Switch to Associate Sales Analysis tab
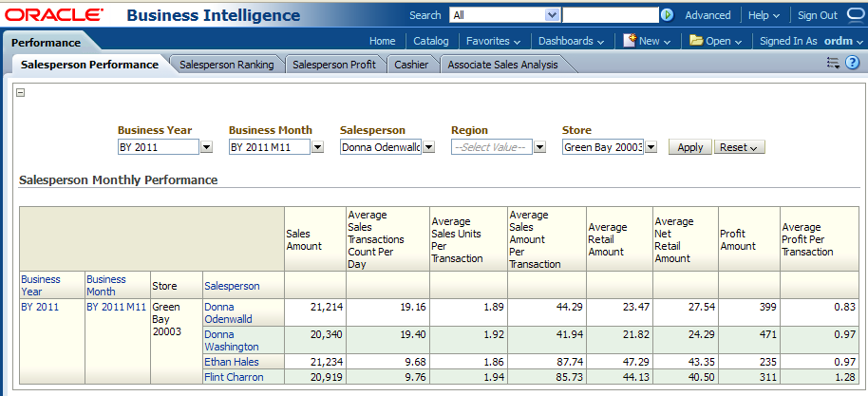 pyautogui.click(x=502, y=65)
